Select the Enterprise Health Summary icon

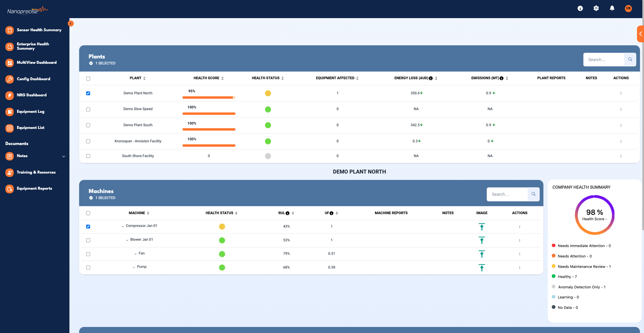(9, 47)
